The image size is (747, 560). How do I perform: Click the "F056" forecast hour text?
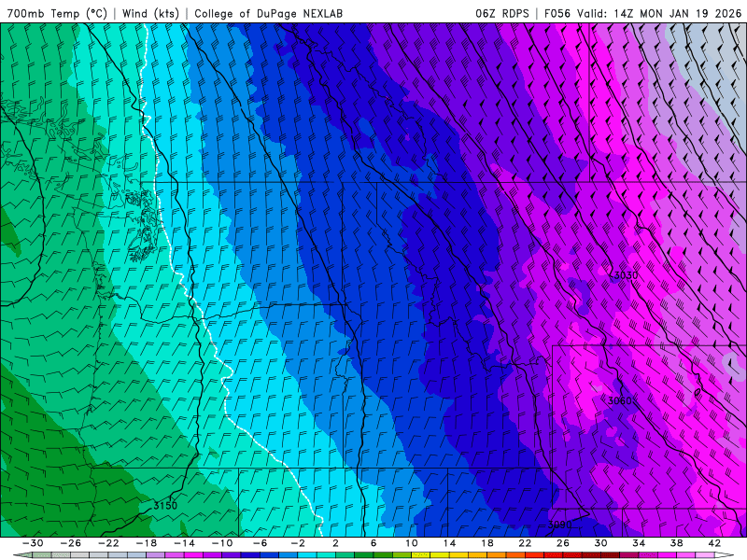tap(557, 13)
